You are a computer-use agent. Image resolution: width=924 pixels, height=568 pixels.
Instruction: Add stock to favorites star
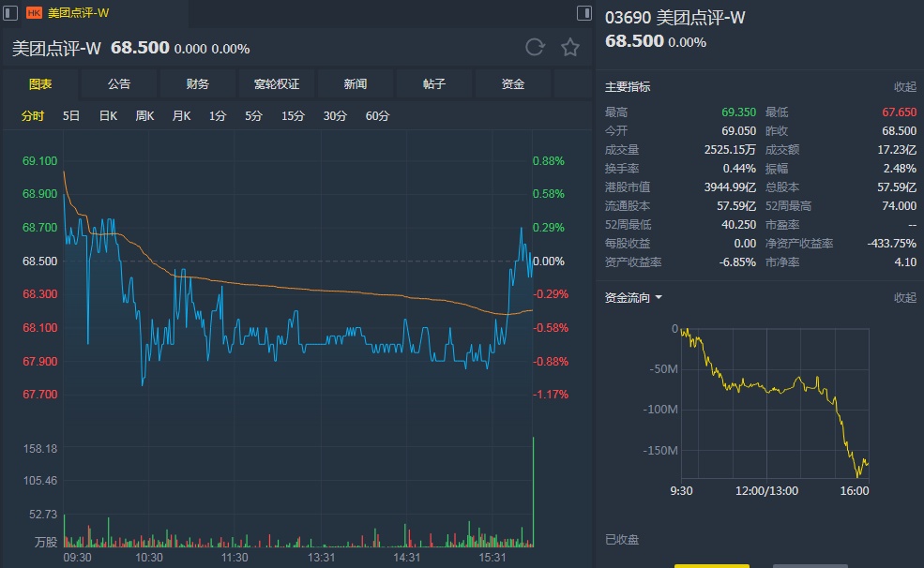click(569, 47)
